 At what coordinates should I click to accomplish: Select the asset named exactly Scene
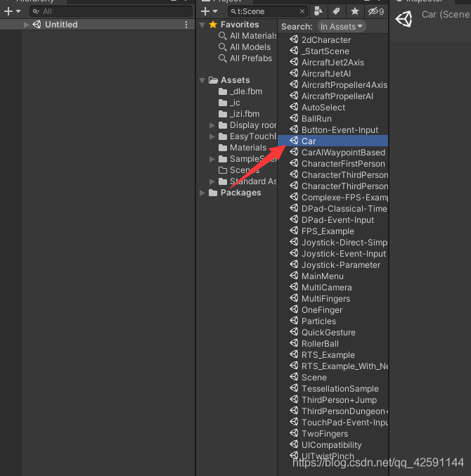pos(333,377)
